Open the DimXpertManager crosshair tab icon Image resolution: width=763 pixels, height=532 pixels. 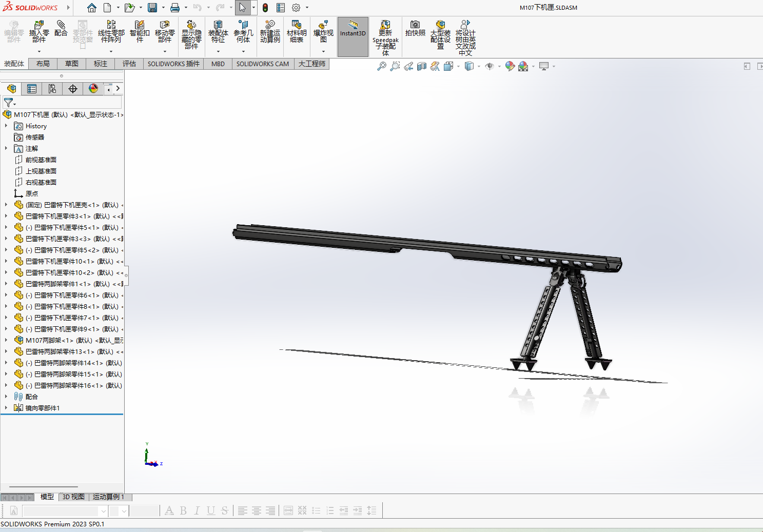pos(73,89)
